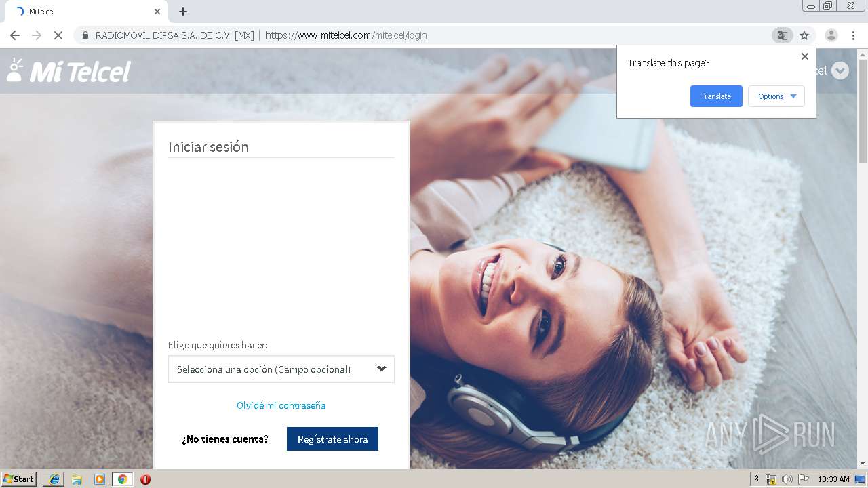Click the browser back arrow
868x488 pixels.
click(15, 35)
